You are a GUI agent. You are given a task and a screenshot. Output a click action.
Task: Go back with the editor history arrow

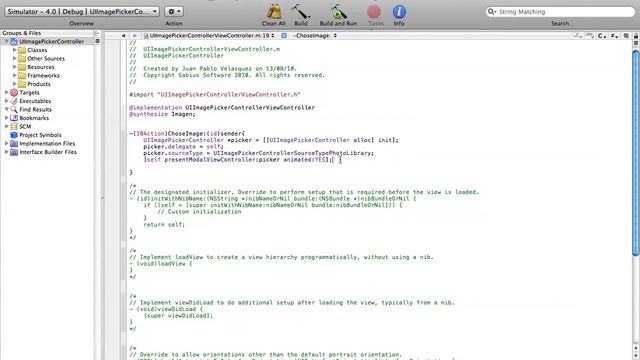(x=123, y=36)
